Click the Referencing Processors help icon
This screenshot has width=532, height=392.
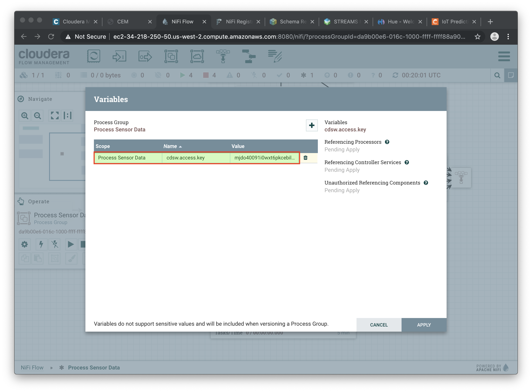click(387, 142)
